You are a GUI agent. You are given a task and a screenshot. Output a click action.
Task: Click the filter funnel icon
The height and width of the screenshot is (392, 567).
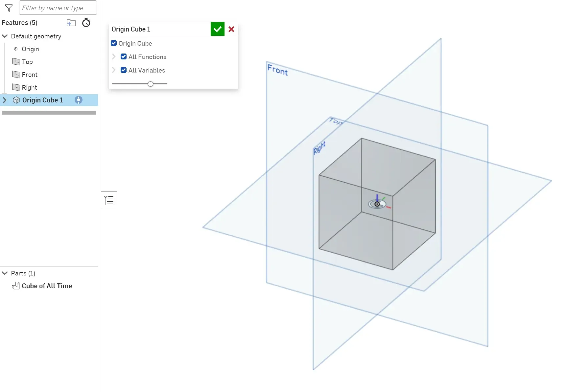tap(9, 8)
